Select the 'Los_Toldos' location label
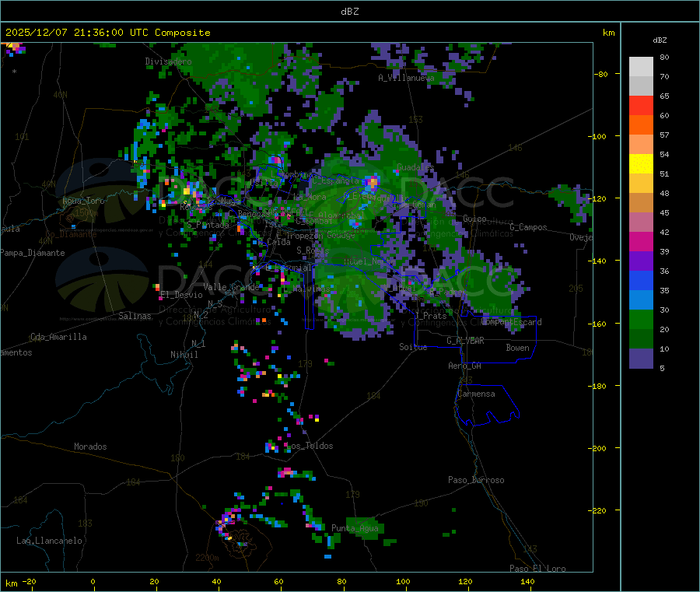The image size is (700, 592). point(310,446)
